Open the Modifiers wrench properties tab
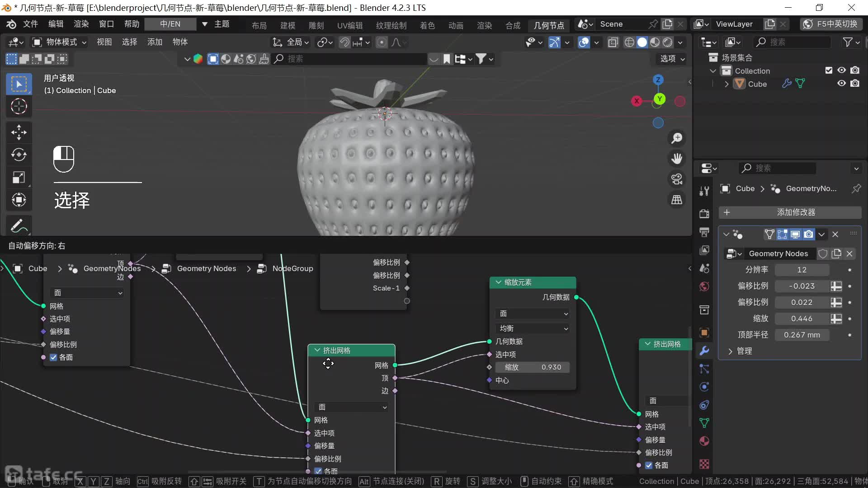Viewport: 868px width, 488px height. pyautogui.click(x=704, y=351)
